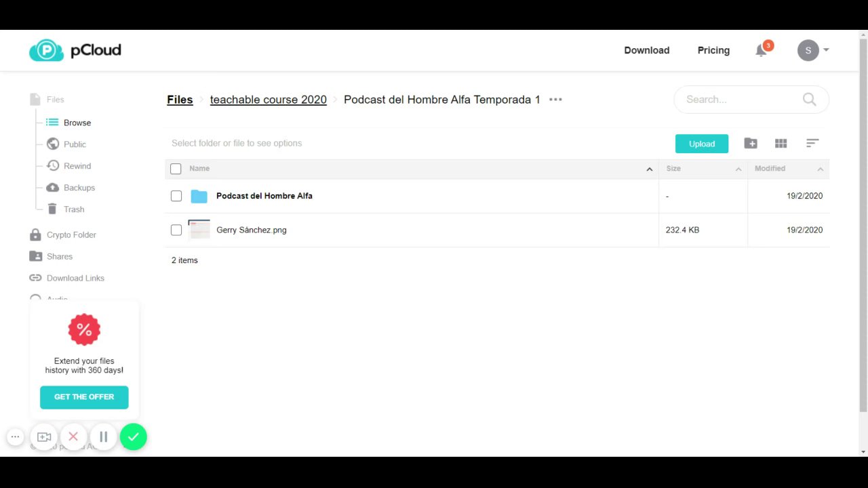868x488 pixels.
Task: Toggle the recorder camera button
Action: (x=44, y=437)
